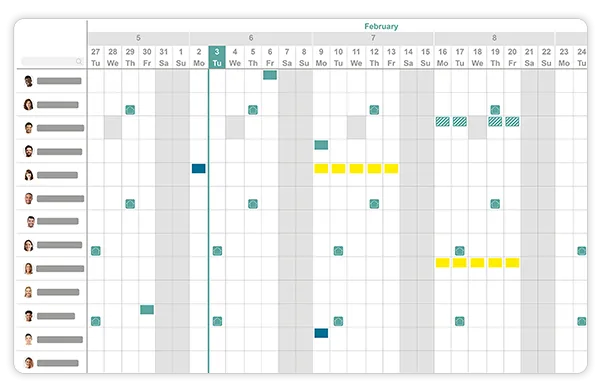This screenshot has width=600, height=390.
Task: Select the yellow absence block on Monday 16
Action: 443,263
